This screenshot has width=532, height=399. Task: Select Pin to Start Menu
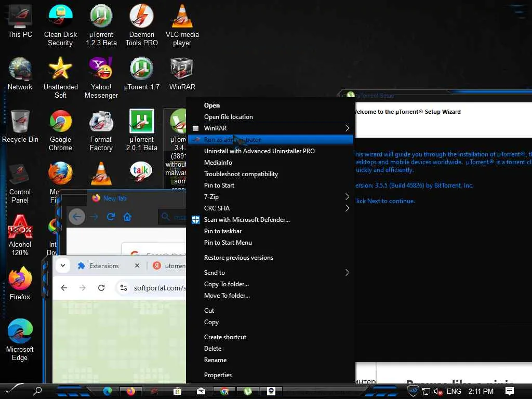point(270,243)
